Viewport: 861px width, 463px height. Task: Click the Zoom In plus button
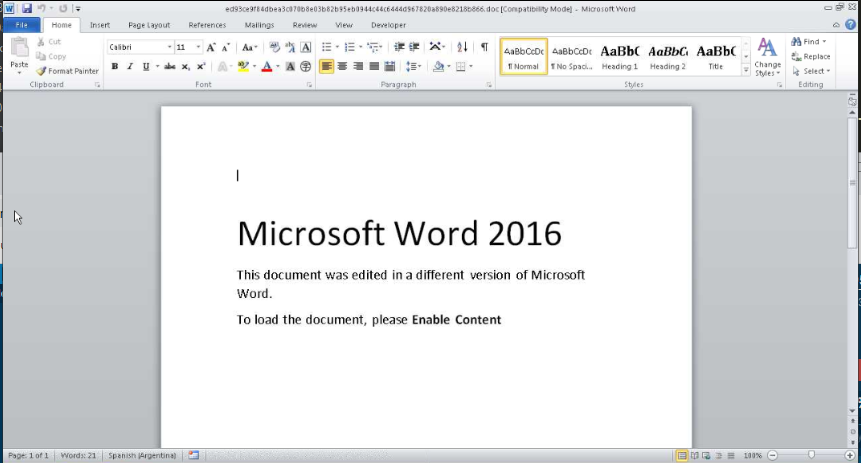(x=850, y=455)
